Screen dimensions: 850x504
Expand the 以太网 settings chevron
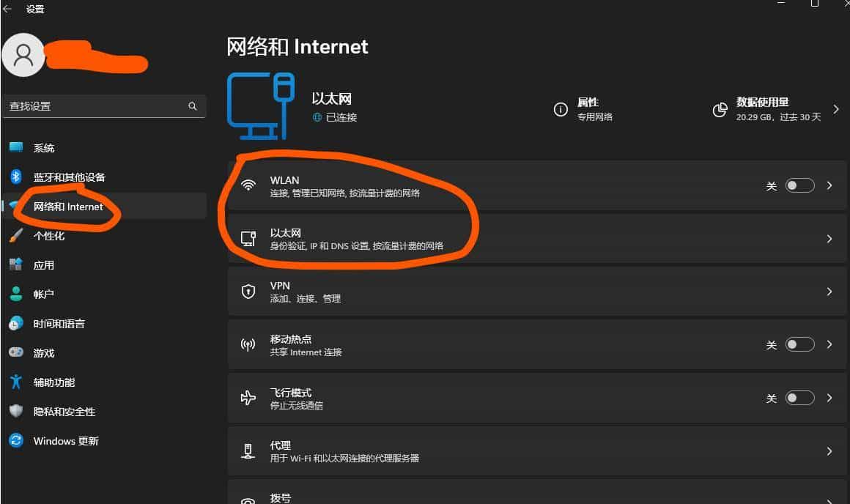click(x=829, y=239)
